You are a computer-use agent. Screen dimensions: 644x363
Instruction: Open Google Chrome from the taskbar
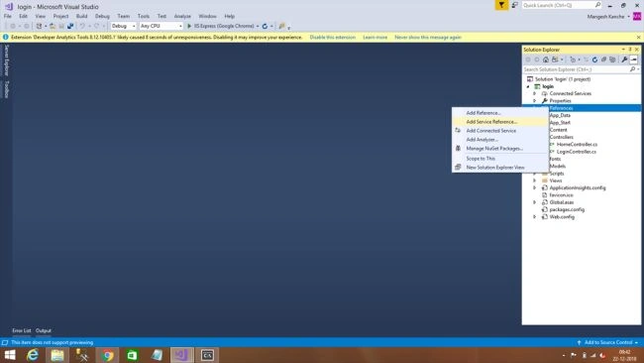108,355
